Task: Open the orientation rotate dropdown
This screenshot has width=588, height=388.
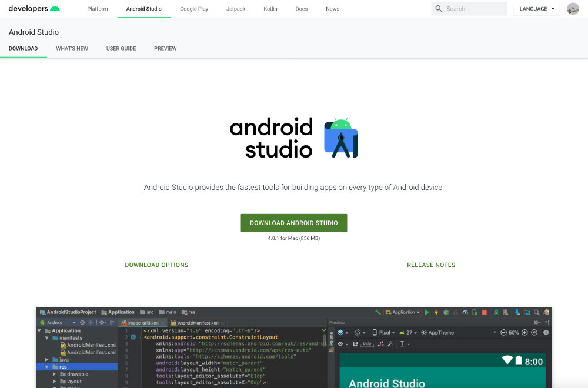Action: [x=360, y=333]
